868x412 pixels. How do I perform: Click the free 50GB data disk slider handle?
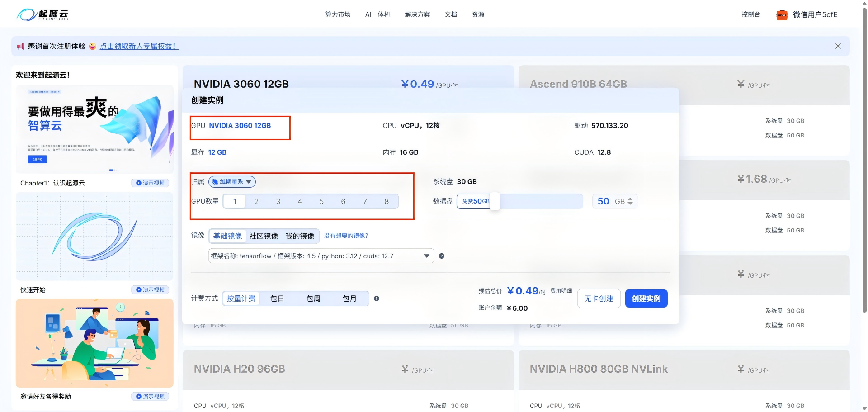click(x=495, y=201)
